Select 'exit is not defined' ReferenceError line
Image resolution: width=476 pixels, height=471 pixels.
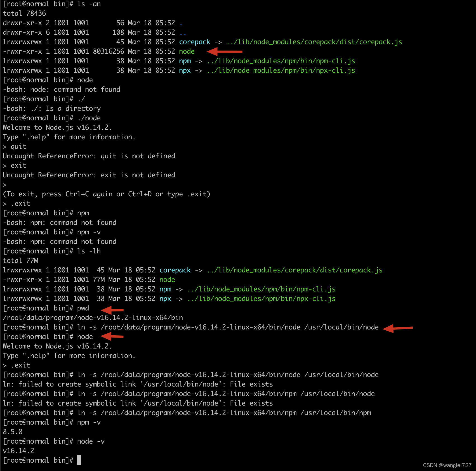89,175
